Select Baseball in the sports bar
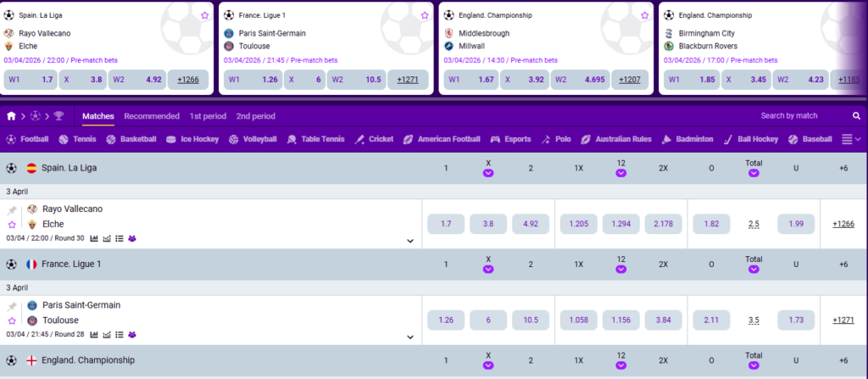868x379 pixels. click(x=810, y=139)
